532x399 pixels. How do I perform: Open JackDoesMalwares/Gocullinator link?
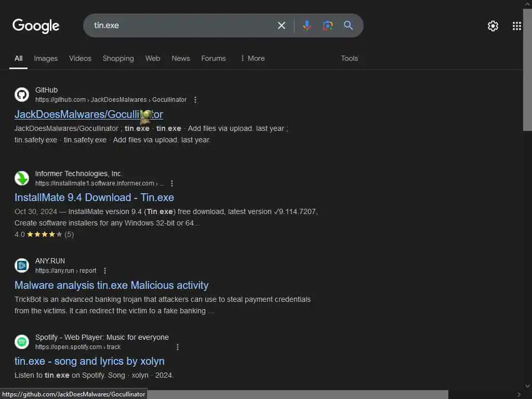point(88,114)
